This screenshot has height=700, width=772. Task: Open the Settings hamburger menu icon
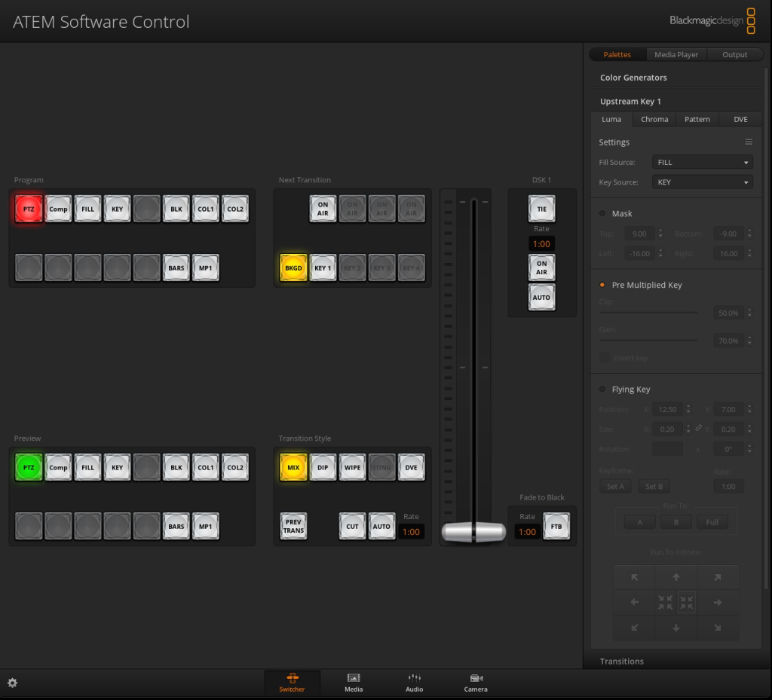coord(749,142)
